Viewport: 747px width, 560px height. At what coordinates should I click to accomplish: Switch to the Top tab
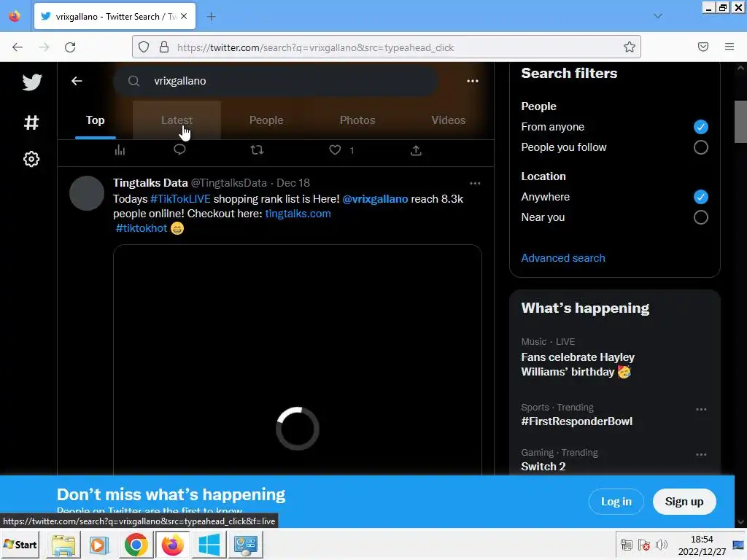coord(96,120)
